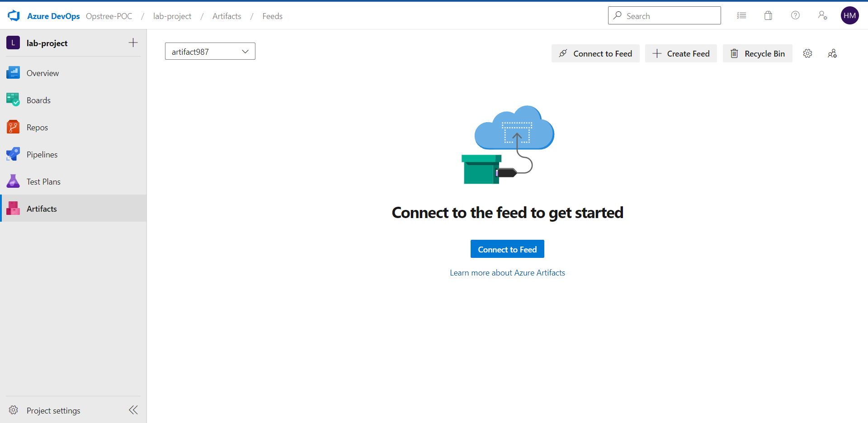Viewport: 868px width, 423px height.
Task: Click the lab-project L avatar icon
Action: (x=13, y=43)
